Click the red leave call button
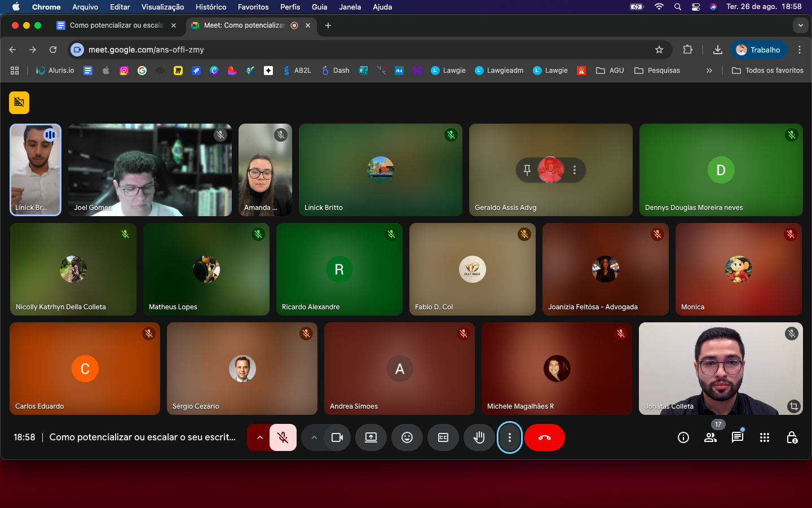The image size is (812, 508). click(544, 437)
